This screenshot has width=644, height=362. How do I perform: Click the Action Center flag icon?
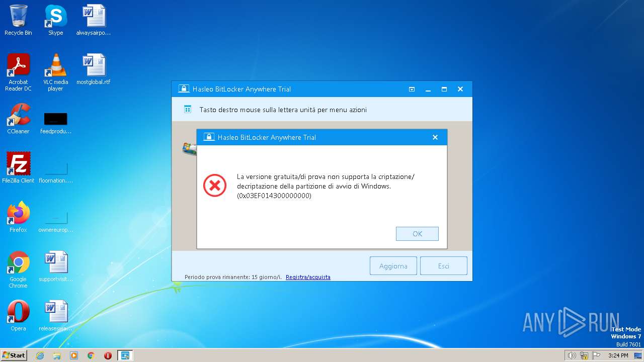click(x=597, y=355)
